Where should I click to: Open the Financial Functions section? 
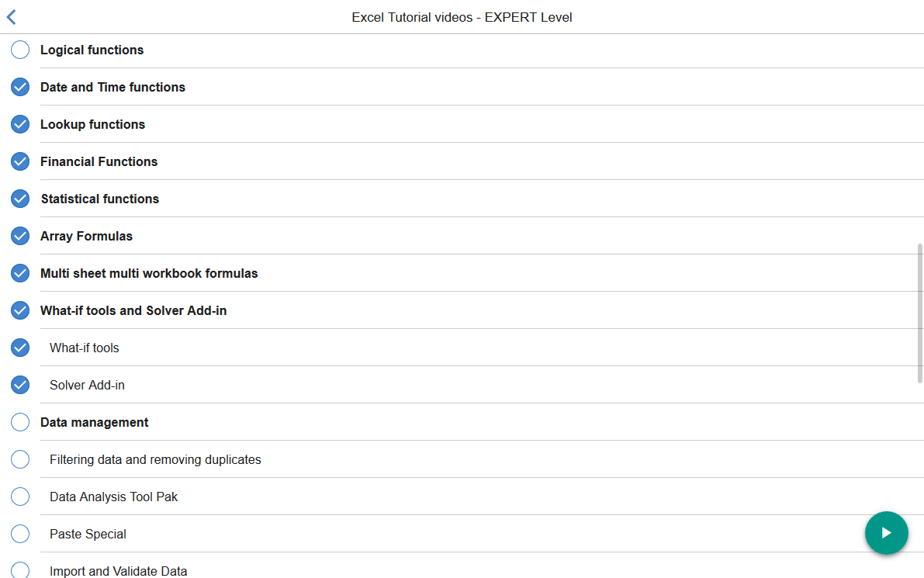click(99, 161)
